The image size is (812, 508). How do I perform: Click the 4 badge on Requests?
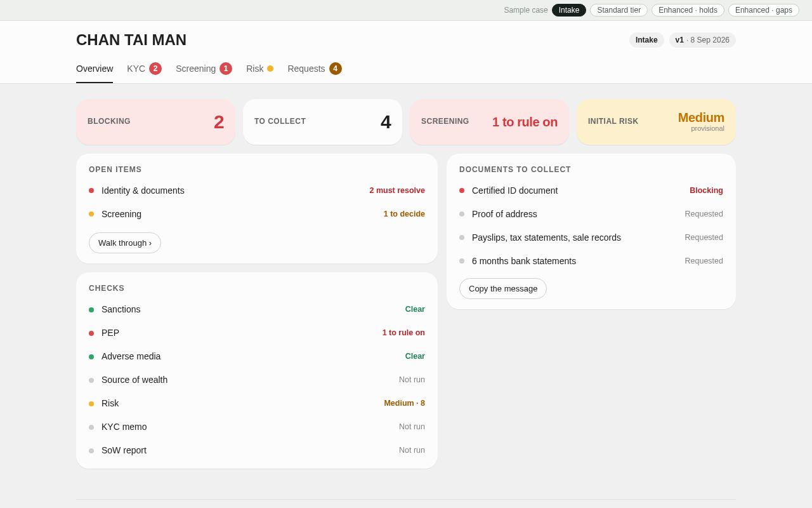pos(336,69)
